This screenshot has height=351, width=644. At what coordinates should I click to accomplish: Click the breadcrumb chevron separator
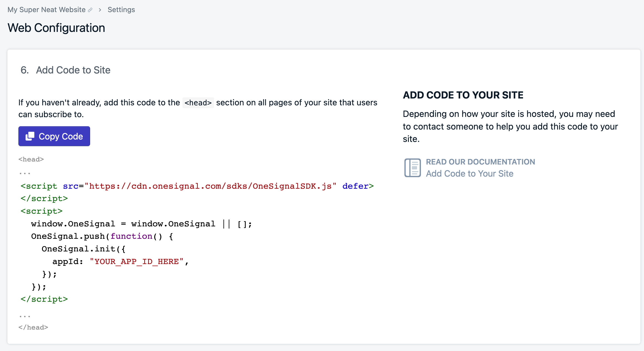pos(100,10)
